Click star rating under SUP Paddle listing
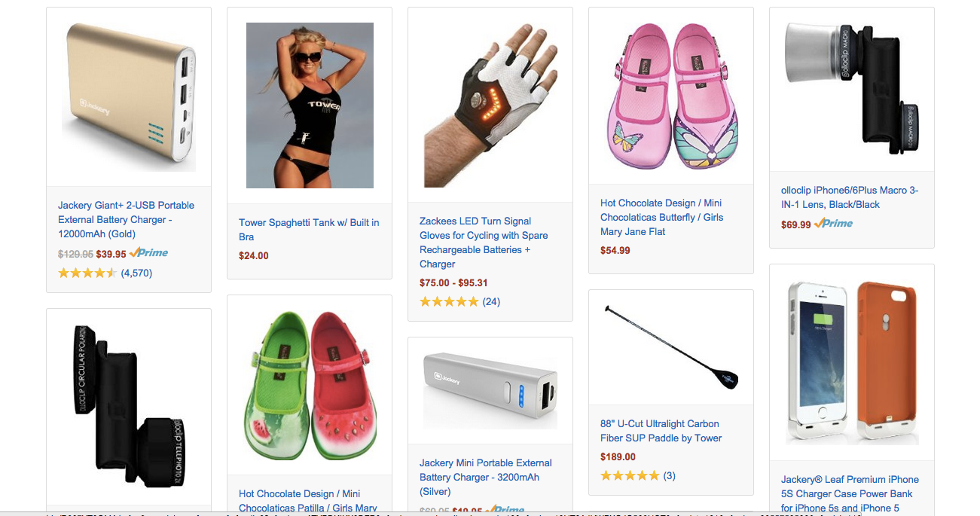 pos(630,476)
